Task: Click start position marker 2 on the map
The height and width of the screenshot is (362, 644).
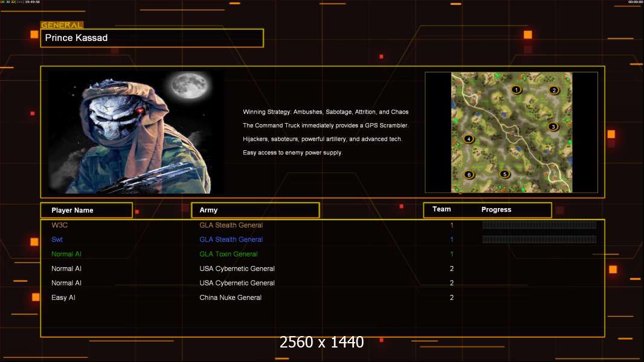Action: pyautogui.click(x=553, y=90)
